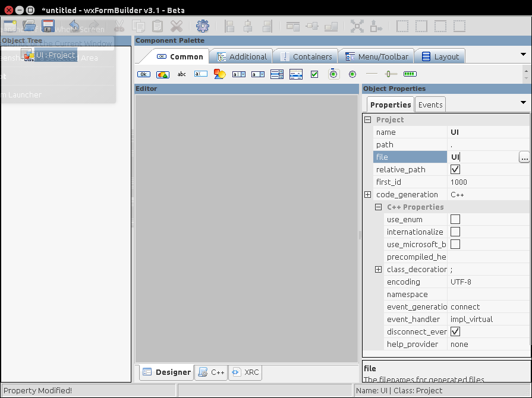Image resolution: width=532 pixels, height=398 pixels.
Task: Align selected object to the left
Action: click(x=229, y=26)
